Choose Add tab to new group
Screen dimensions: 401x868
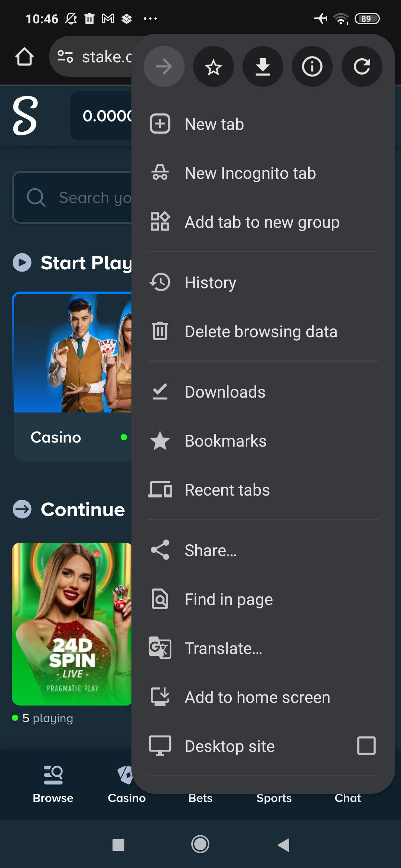click(263, 222)
